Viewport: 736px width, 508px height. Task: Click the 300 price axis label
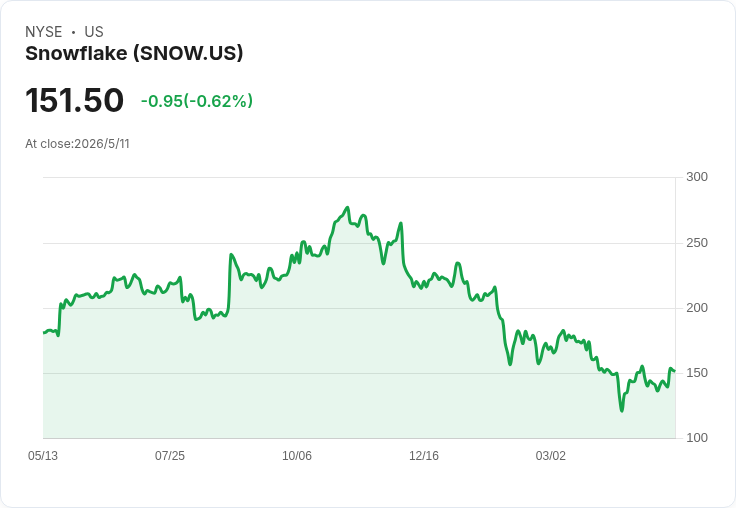tap(697, 177)
